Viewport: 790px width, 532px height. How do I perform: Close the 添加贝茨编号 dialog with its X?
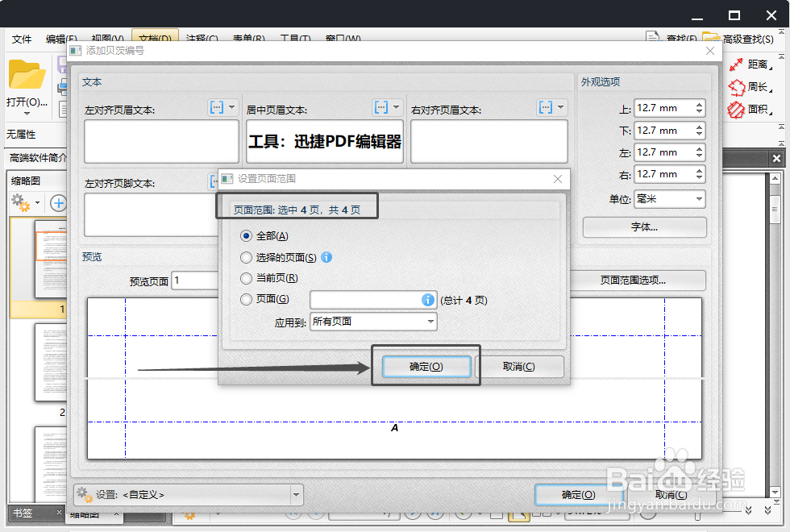click(x=710, y=51)
